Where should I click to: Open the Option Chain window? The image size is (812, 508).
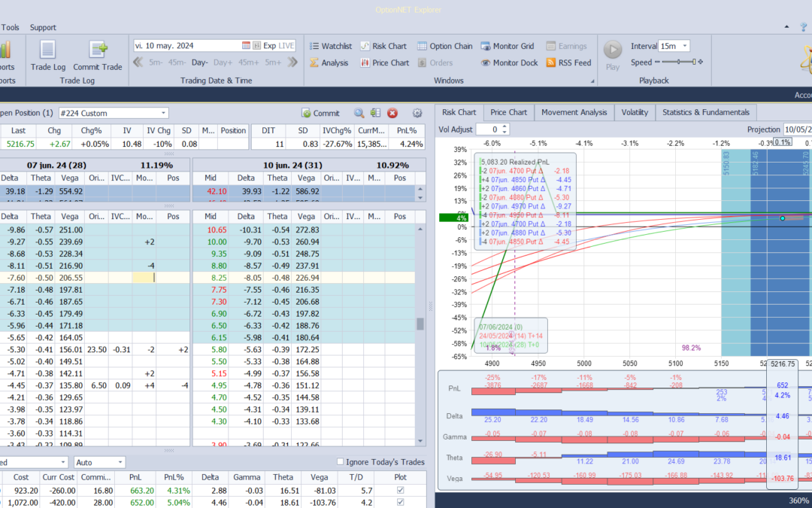coord(445,46)
